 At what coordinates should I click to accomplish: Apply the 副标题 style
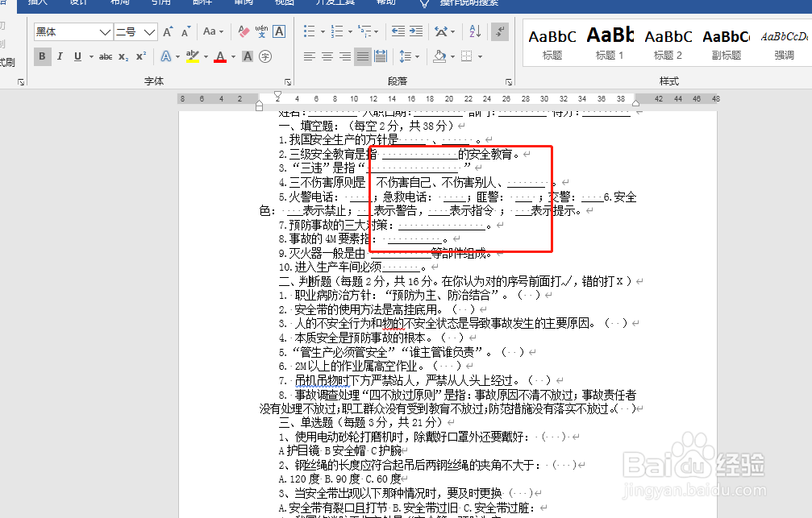[x=726, y=44]
